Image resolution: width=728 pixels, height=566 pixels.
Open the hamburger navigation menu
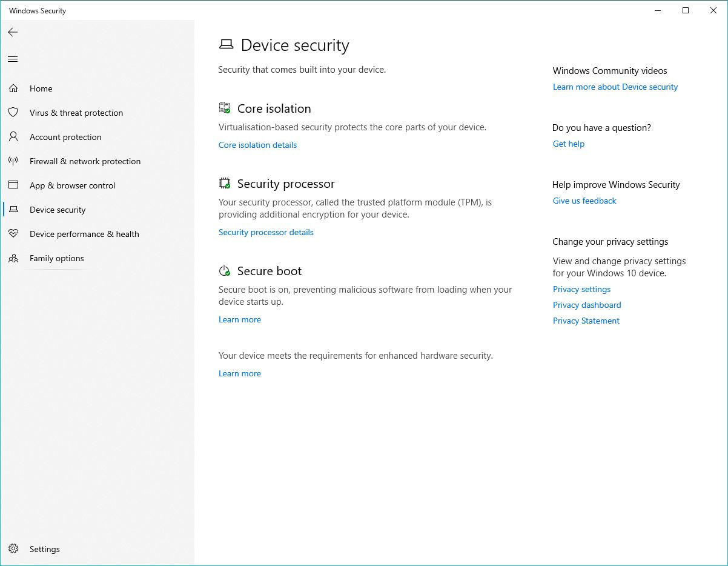click(x=13, y=59)
